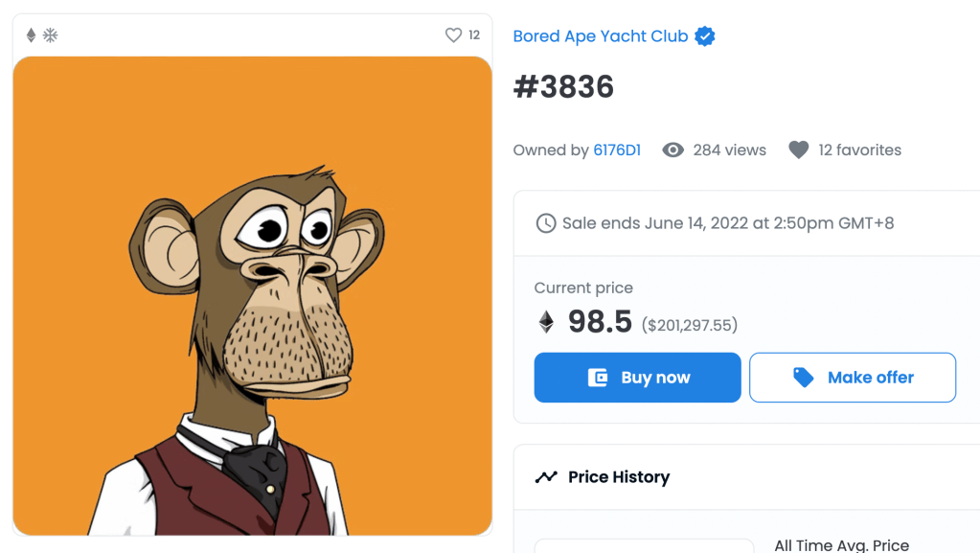The width and height of the screenshot is (980, 553).
Task: Click the gray heart beside 12 favorites
Action: coord(798,150)
